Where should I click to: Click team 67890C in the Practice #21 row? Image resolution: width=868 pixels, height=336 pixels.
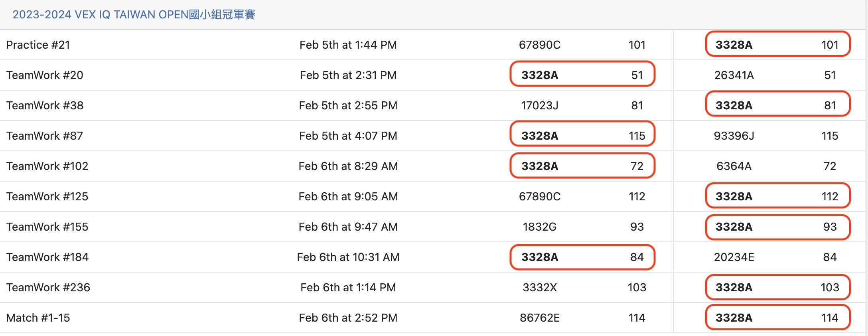click(539, 45)
